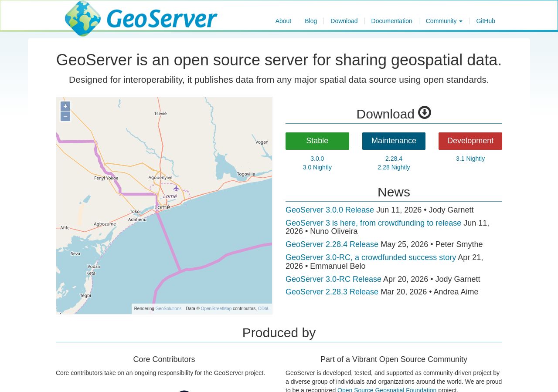Open the Open Source Geospatial Foundation link
Screen dimensions: 558x392
coord(387,390)
